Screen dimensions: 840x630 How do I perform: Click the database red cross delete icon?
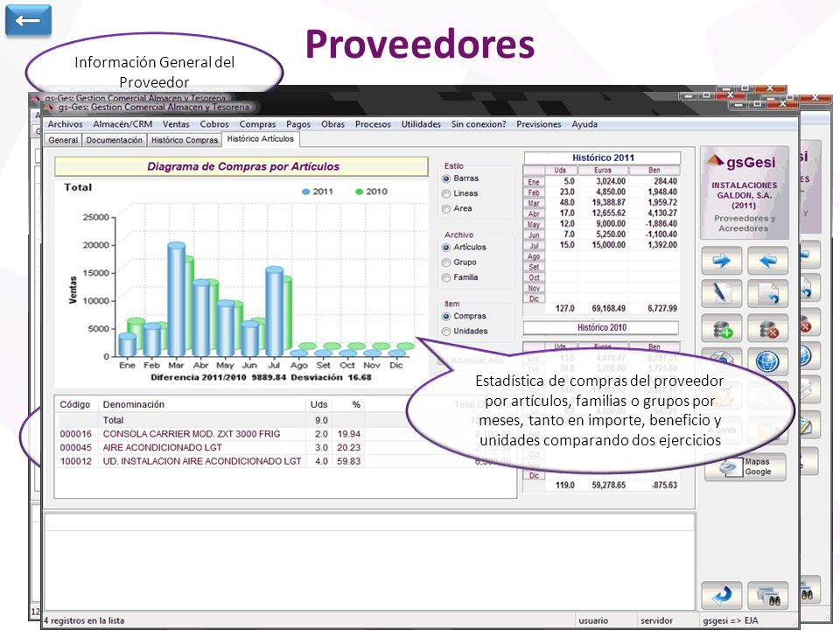coord(767,328)
